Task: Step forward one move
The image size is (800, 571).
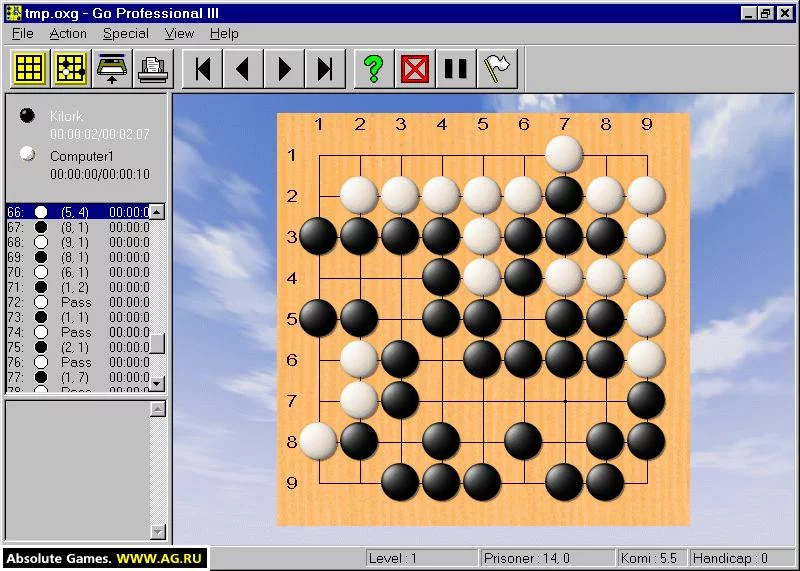Action: (284, 68)
